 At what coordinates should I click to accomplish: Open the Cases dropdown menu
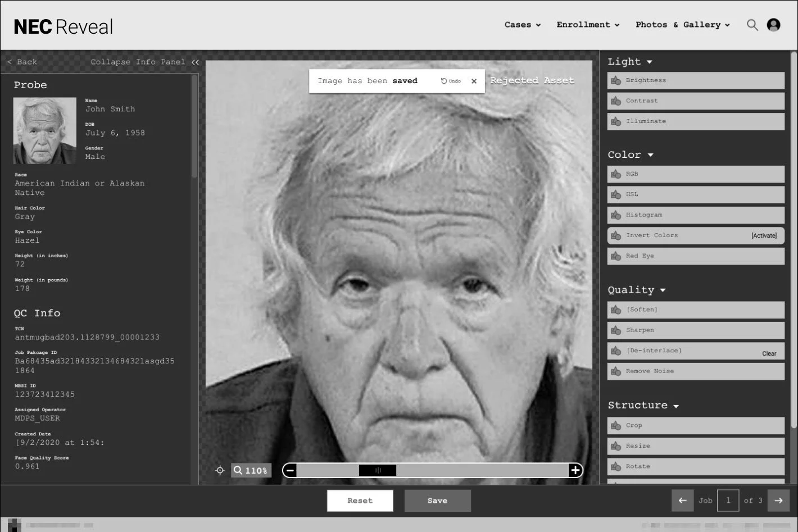[523, 25]
